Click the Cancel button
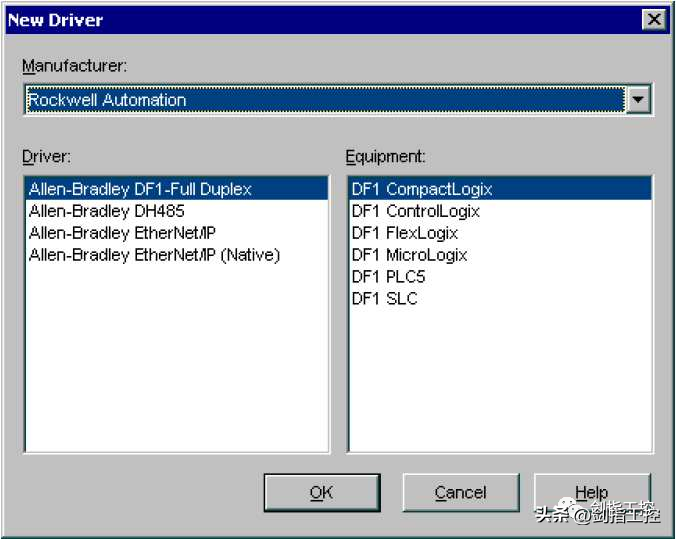The width and height of the screenshot is (676, 539). point(460,493)
